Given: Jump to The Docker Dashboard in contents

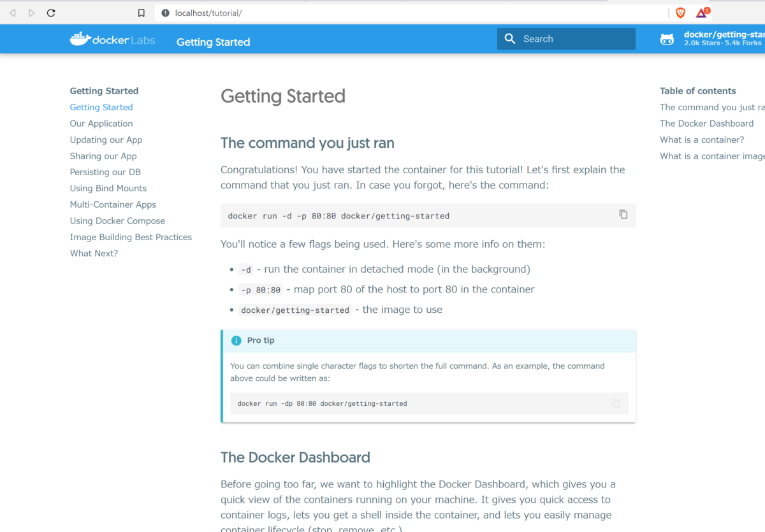Looking at the screenshot, I should pyautogui.click(x=706, y=124).
